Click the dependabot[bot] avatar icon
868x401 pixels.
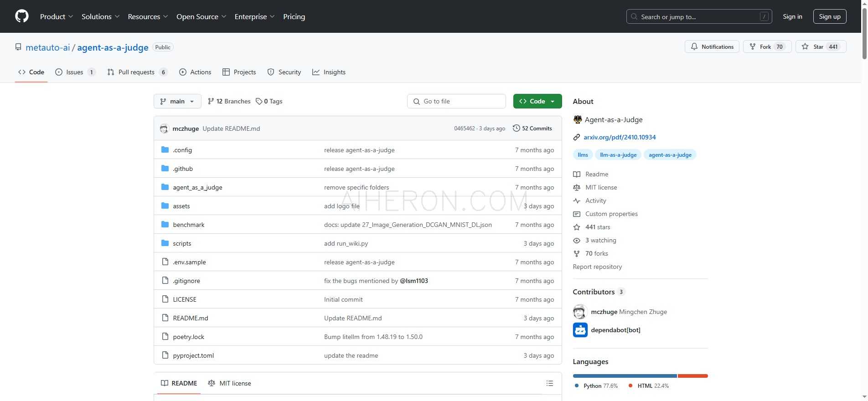click(580, 330)
